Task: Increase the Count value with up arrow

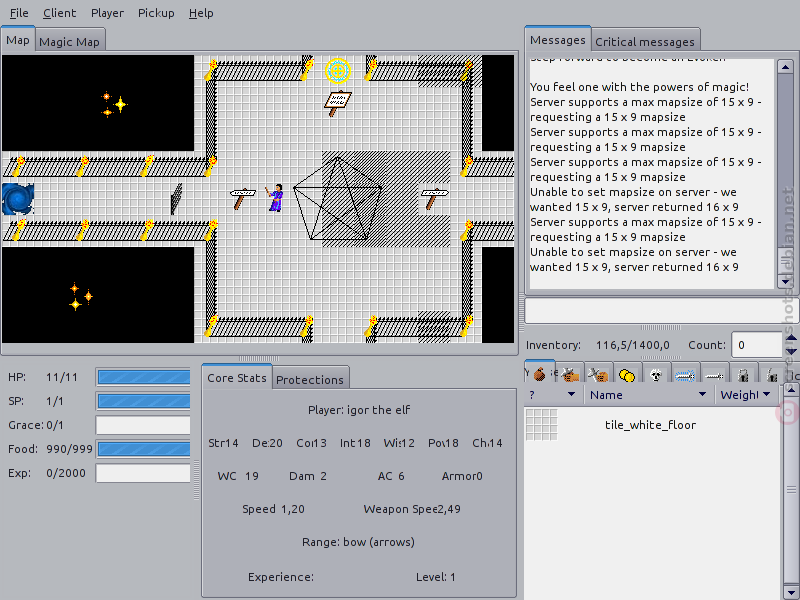Action: [790, 338]
